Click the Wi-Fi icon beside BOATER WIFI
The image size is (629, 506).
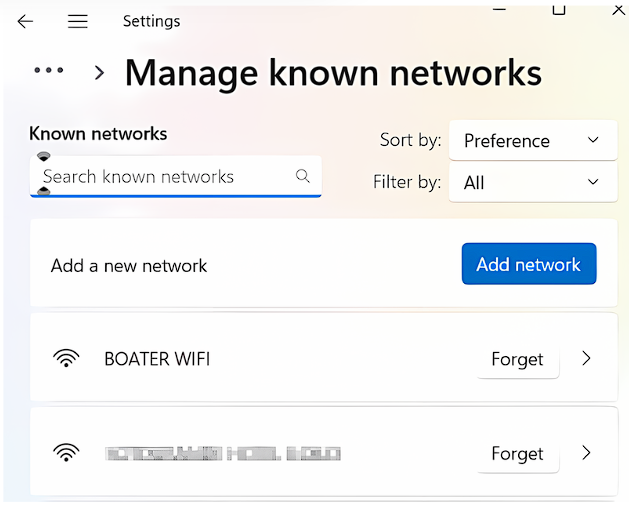pyautogui.click(x=66, y=359)
